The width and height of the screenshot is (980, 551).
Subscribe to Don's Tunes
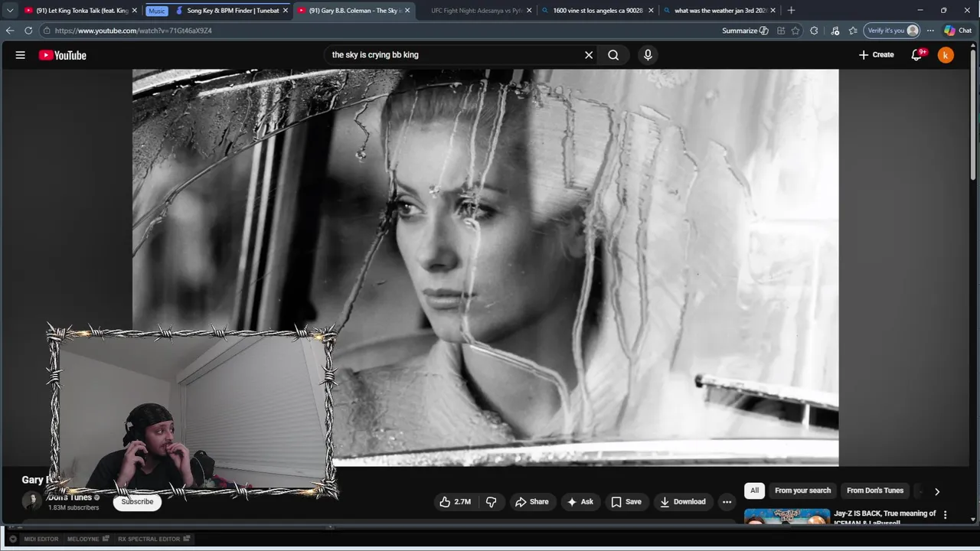pyautogui.click(x=137, y=502)
